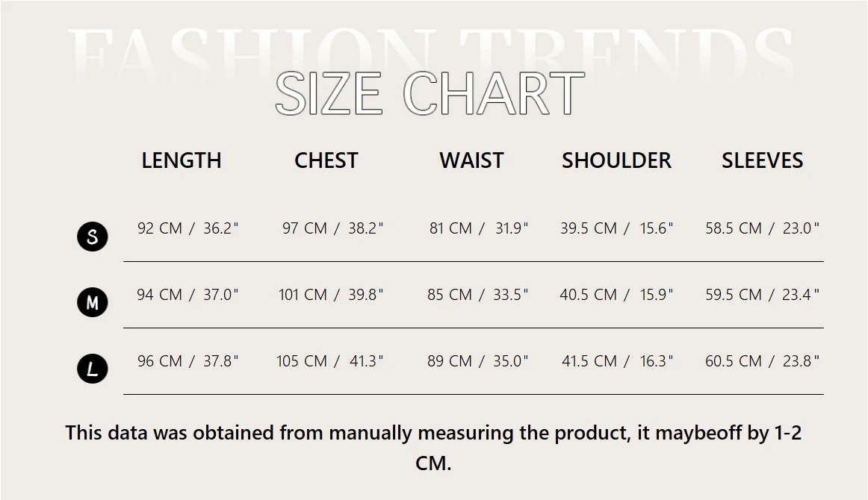Click the black L size badge
The width and height of the screenshot is (868, 500).
pos(93,369)
